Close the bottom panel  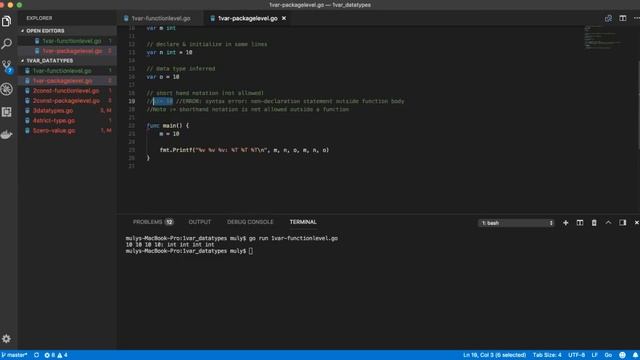[636, 223]
